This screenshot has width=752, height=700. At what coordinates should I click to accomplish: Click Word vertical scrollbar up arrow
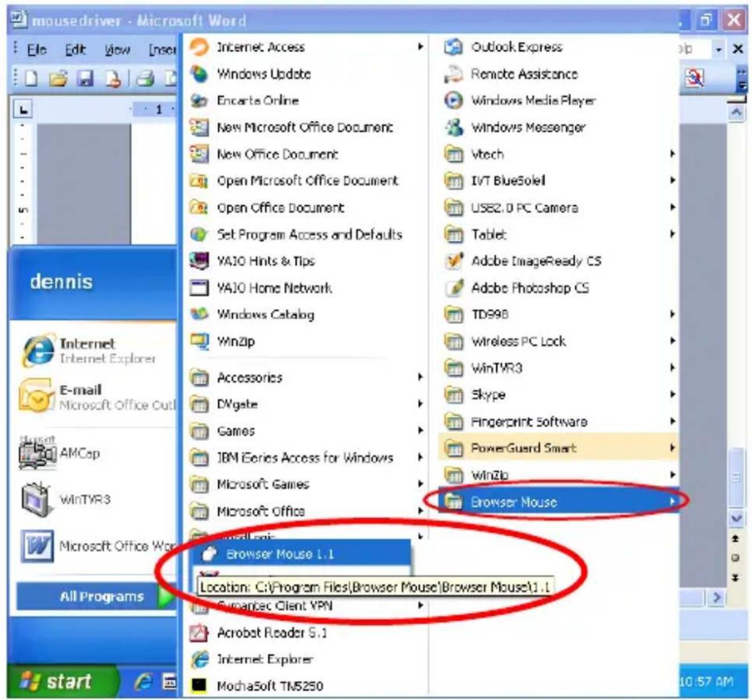(736, 113)
